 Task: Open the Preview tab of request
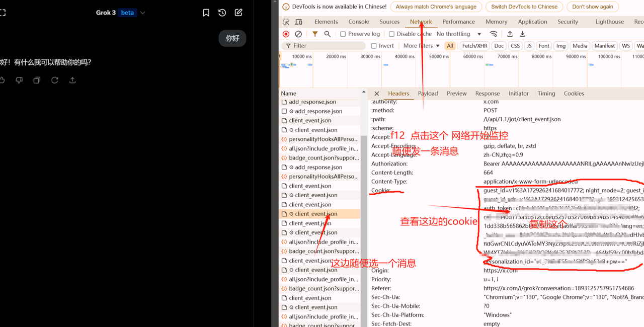456,94
